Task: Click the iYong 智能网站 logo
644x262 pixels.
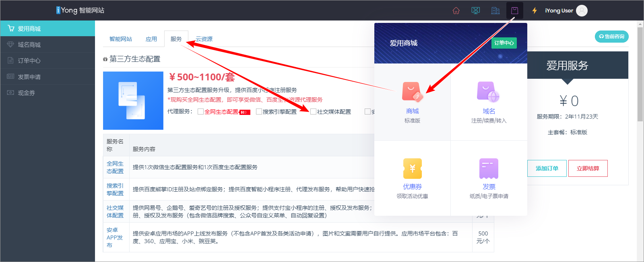Action: (80, 10)
